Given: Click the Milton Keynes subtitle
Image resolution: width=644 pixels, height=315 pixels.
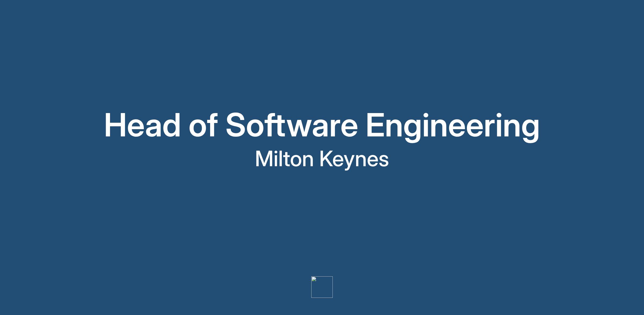Looking at the screenshot, I should point(321,159).
